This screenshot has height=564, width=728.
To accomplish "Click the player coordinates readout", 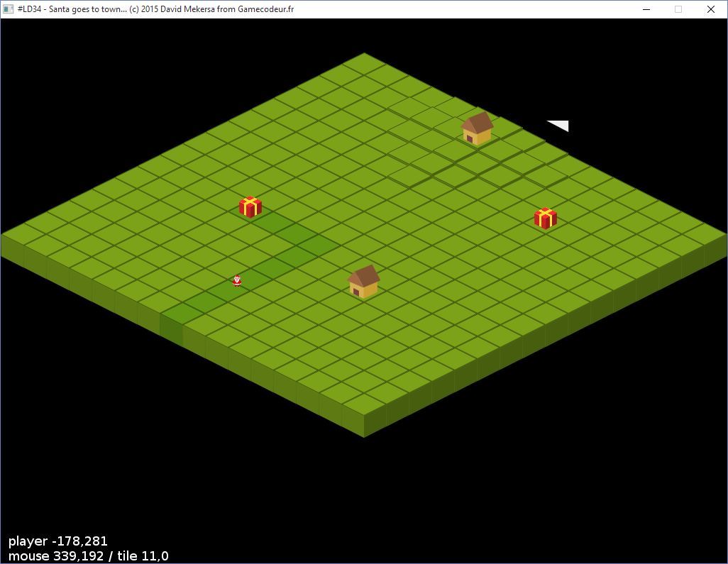I will click(x=58, y=541).
